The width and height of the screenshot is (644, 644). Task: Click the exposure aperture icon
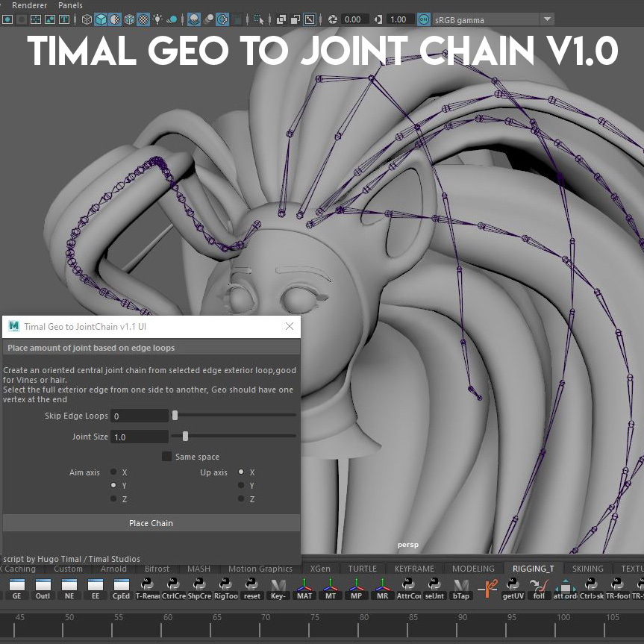click(x=333, y=19)
